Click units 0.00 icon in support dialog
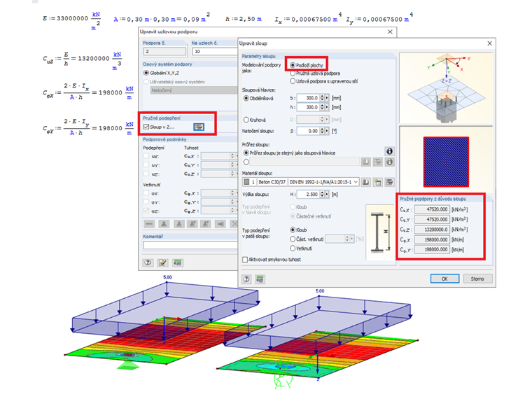This screenshot has height=399, width=532. tap(177, 262)
